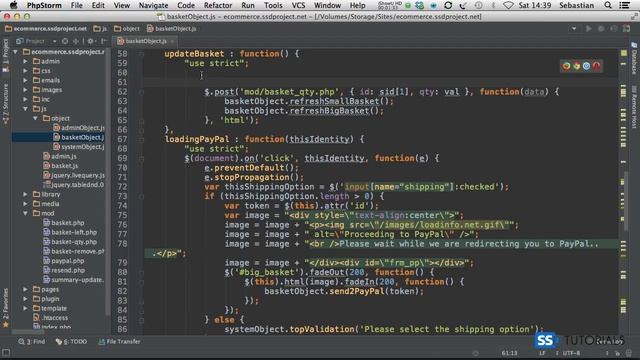Image resolution: width=640 pixels, height=360 pixels.
Task: Open resend.php in tree
Action: [x=64, y=270]
